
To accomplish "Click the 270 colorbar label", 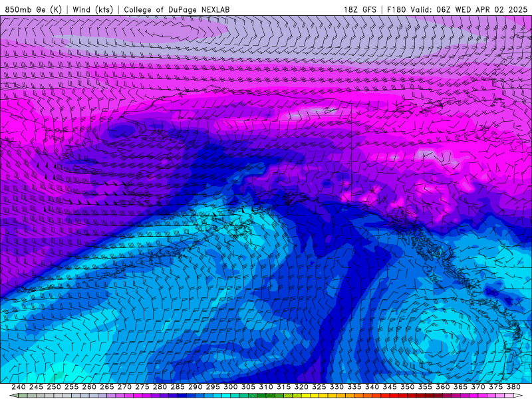I will click(x=124, y=387).
